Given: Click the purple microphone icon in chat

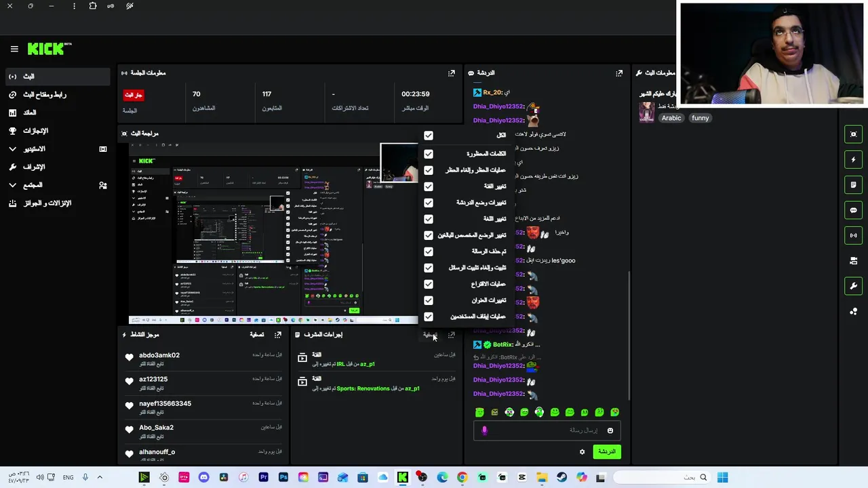Looking at the screenshot, I should (x=484, y=430).
